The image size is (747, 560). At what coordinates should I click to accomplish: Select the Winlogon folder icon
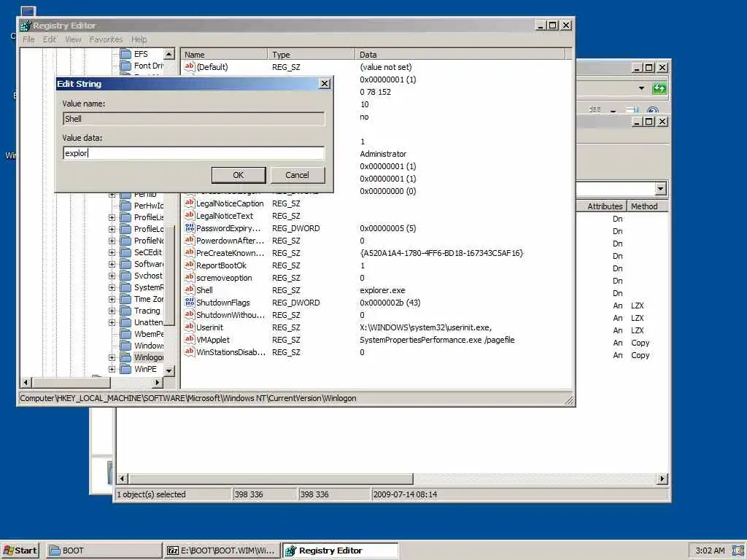[125, 357]
